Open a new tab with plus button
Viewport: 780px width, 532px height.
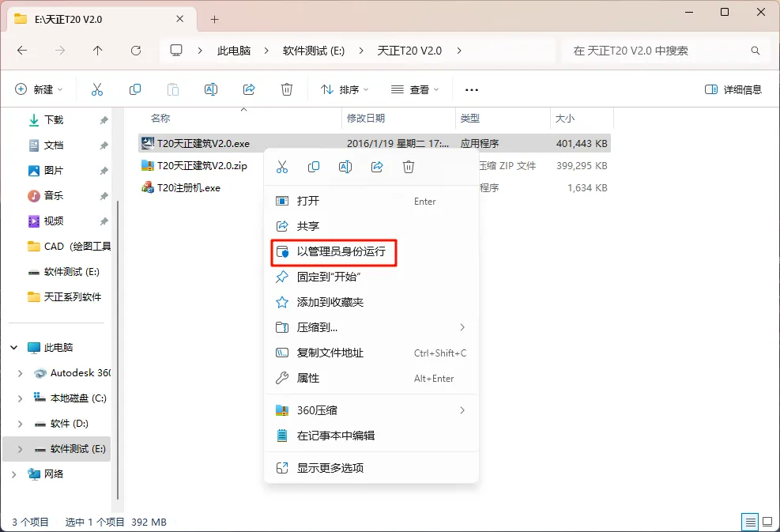click(x=214, y=20)
